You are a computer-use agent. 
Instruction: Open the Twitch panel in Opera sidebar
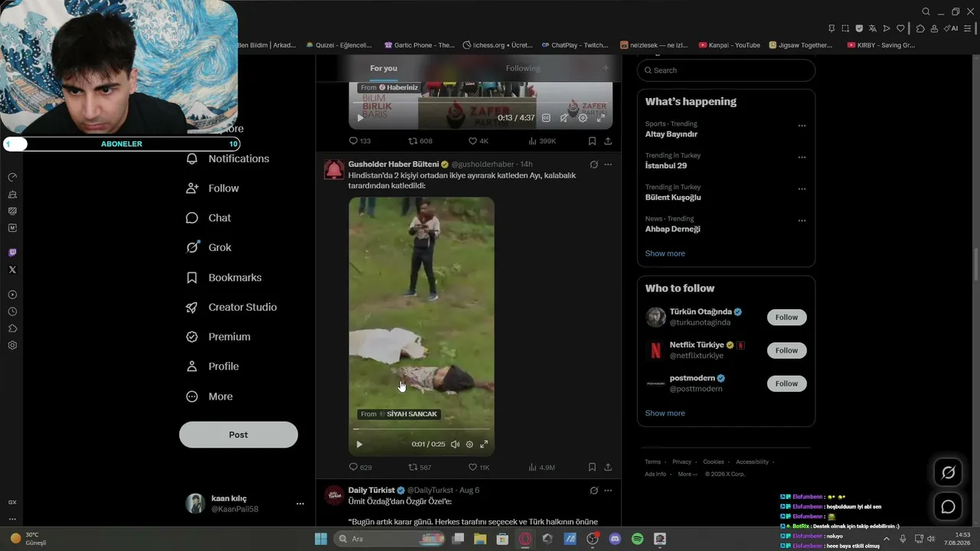[x=12, y=253]
